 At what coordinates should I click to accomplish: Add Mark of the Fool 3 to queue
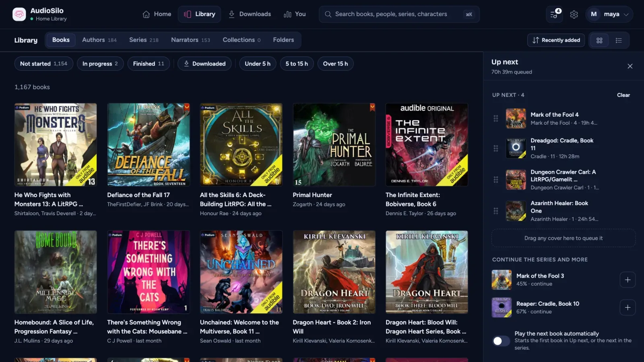627,280
